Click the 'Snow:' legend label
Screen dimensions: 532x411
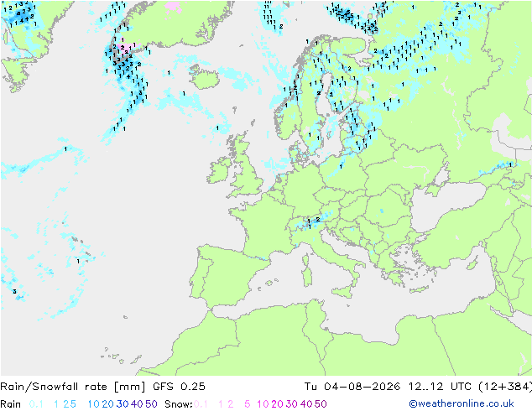tap(179, 404)
